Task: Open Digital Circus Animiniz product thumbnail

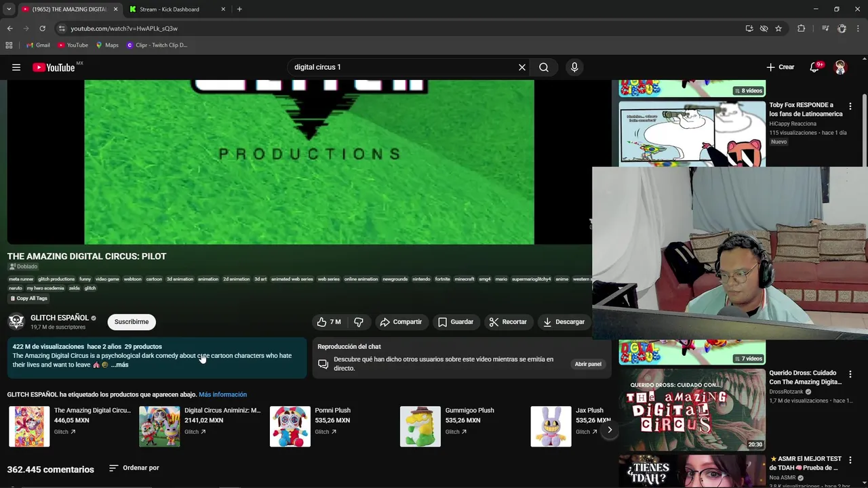Action: point(159,426)
